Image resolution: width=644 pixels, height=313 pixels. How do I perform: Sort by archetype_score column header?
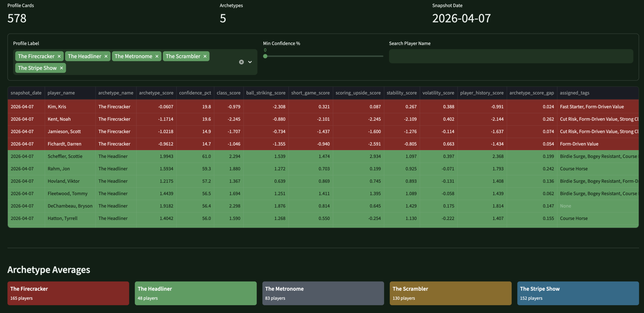coord(156,93)
